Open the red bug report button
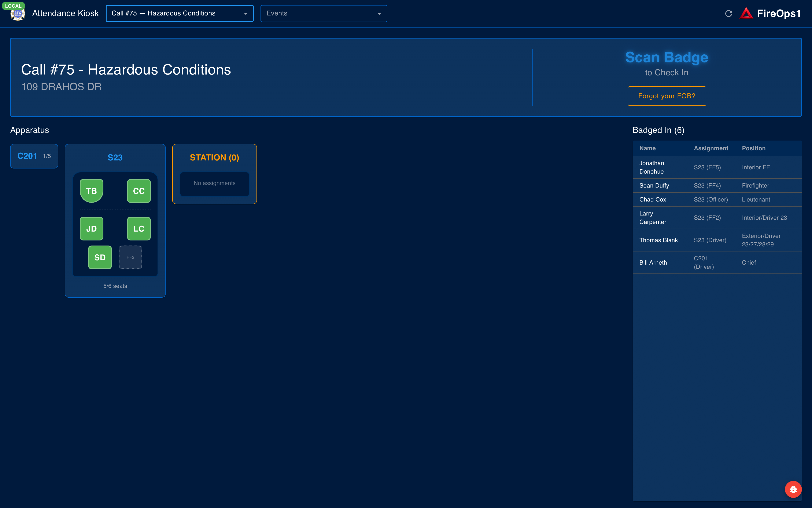 [793, 489]
